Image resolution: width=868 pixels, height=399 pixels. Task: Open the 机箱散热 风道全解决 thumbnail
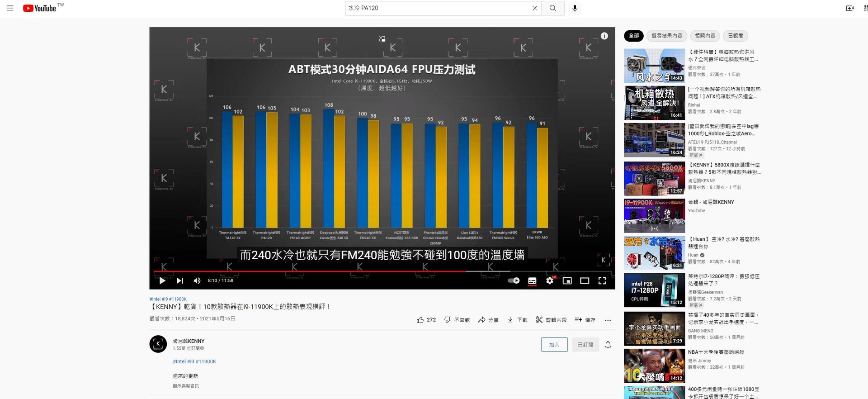(654, 103)
